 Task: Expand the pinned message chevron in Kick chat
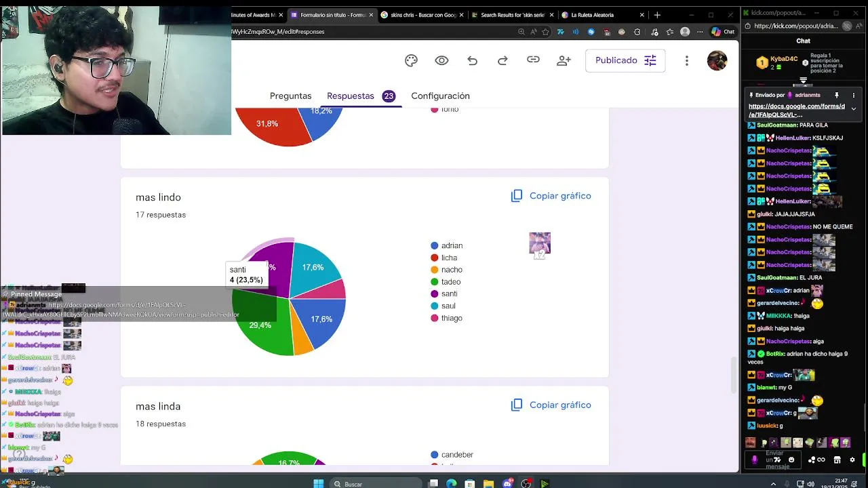point(853,108)
